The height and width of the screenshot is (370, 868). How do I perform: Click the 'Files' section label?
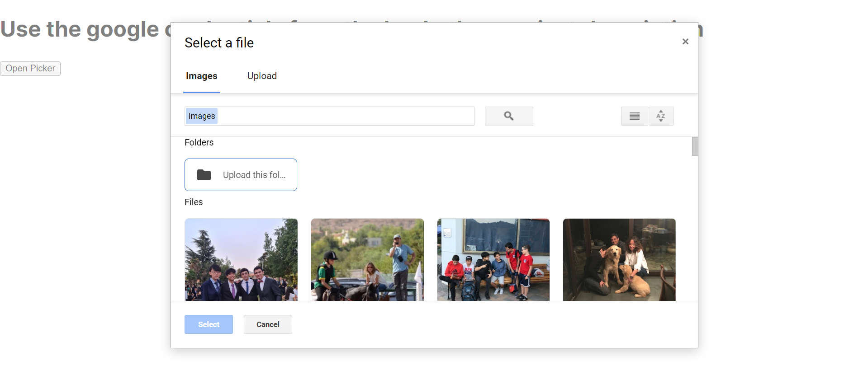194,202
